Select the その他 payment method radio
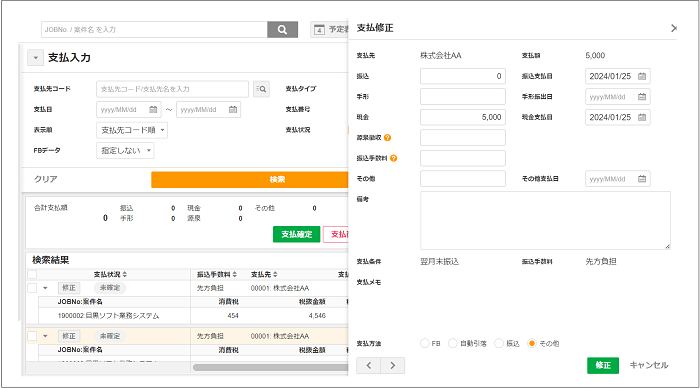Image resolution: width=700 pixels, height=389 pixels. click(x=532, y=343)
